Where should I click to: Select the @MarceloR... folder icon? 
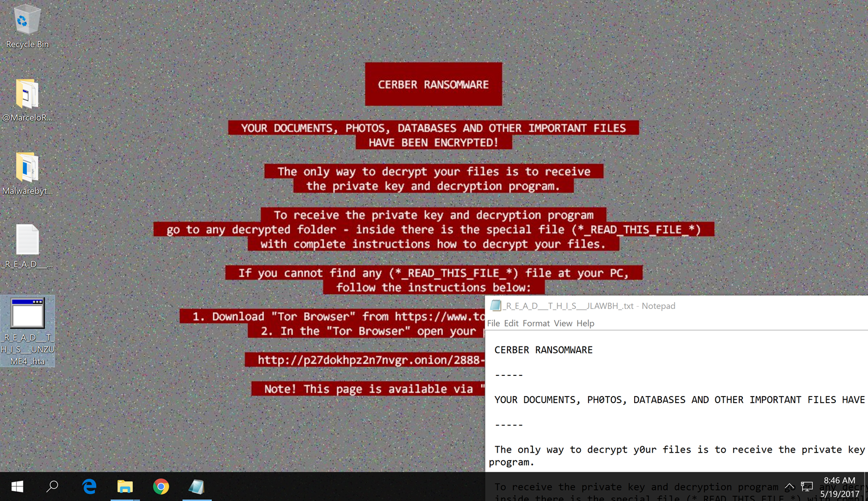click(27, 100)
